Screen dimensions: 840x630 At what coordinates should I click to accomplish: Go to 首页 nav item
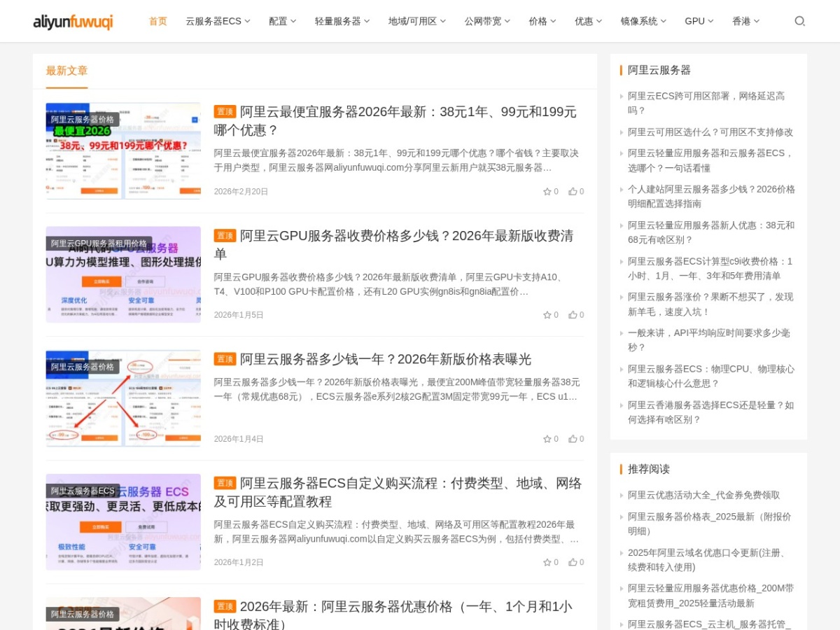point(158,21)
